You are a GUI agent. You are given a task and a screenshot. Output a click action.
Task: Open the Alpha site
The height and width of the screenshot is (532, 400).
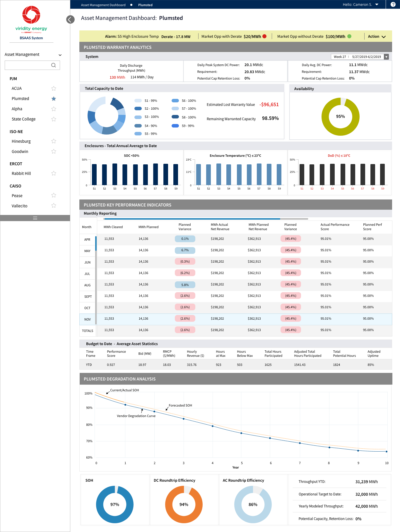pyautogui.click(x=17, y=109)
